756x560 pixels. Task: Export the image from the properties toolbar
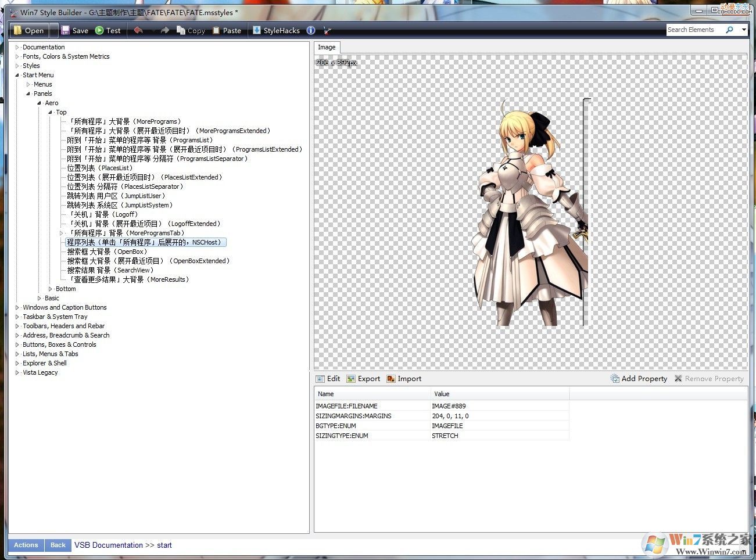click(351, 379)
